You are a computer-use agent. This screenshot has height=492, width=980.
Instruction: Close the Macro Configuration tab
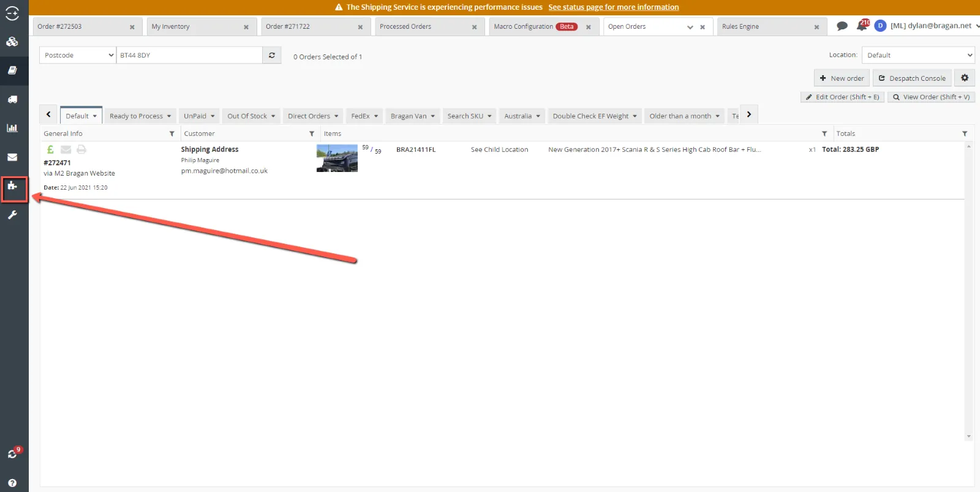pyautogui.click(x=588, y=27)
